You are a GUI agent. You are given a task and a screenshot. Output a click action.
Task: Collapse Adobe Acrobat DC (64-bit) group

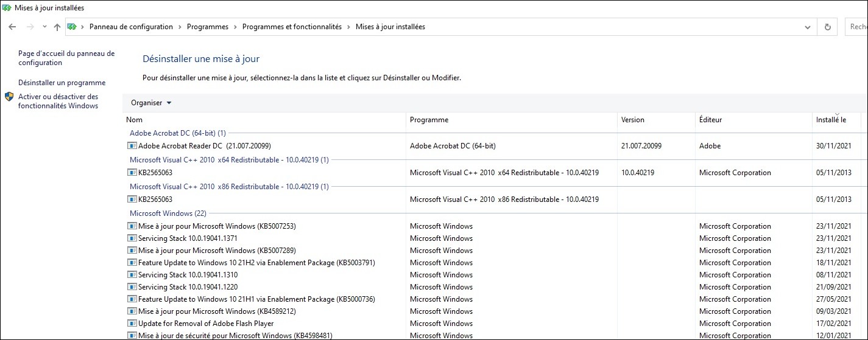(177, 133)
